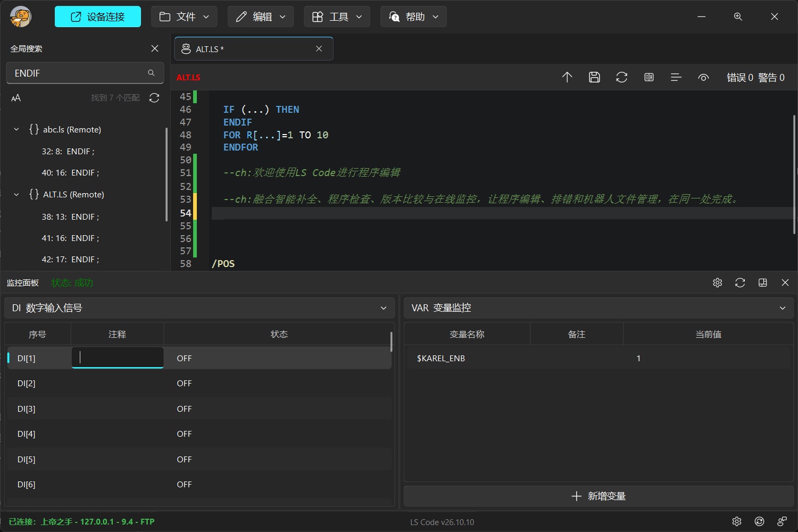Image resolution: width=798 pixels, height=532 pixels.
Task: Close the ALT.LS tab
Action: [319, 49]
